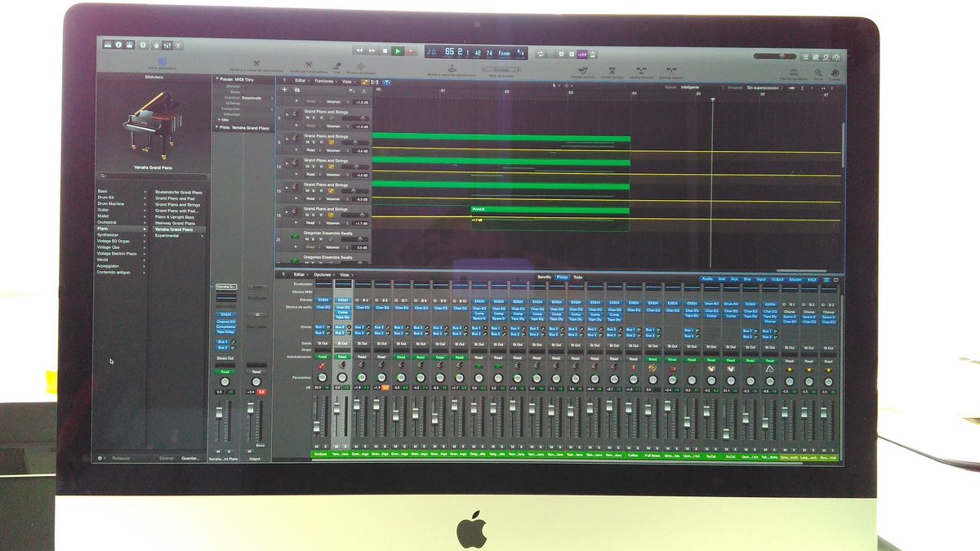
Task: Toggle the Audio filter button in mixer
Action: pos(707,279)
